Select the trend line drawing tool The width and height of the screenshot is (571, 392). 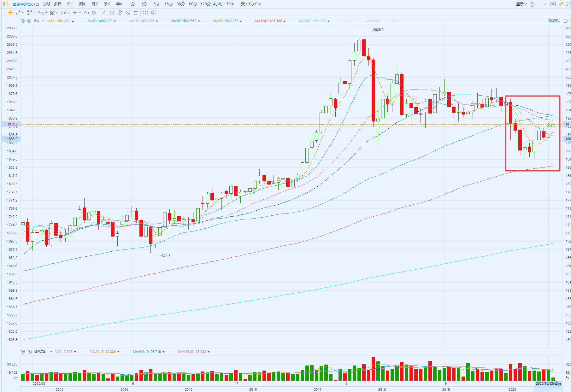pyautogui.click(x=18, y=13)
